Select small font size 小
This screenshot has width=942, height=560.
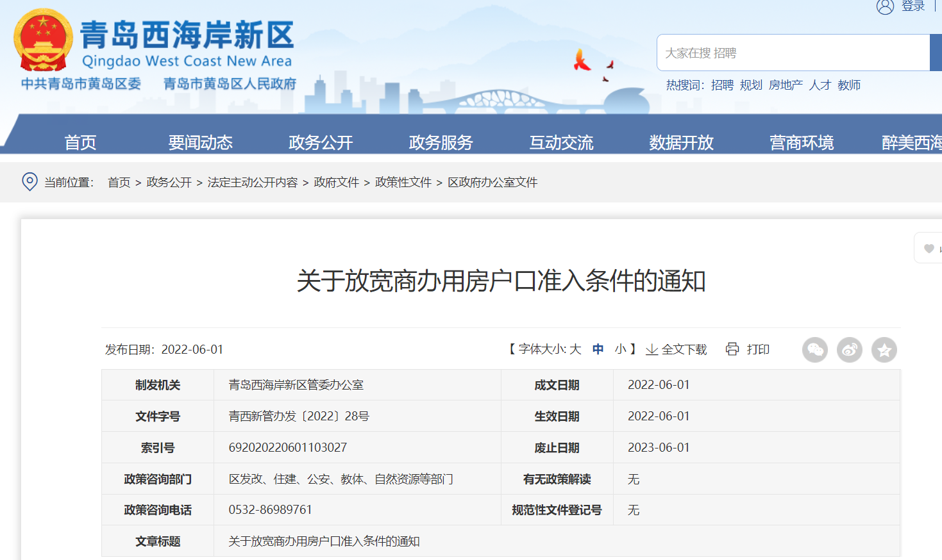click(x=620, y=349)
